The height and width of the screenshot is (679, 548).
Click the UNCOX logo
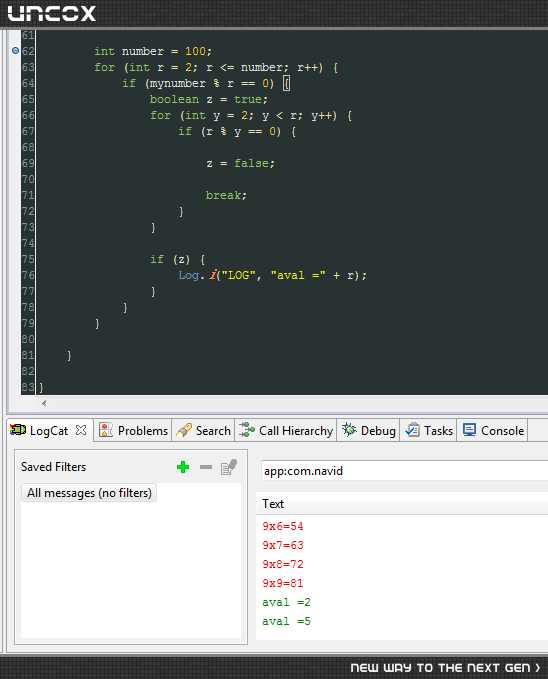pyautogui.click(x=52, y=13)
